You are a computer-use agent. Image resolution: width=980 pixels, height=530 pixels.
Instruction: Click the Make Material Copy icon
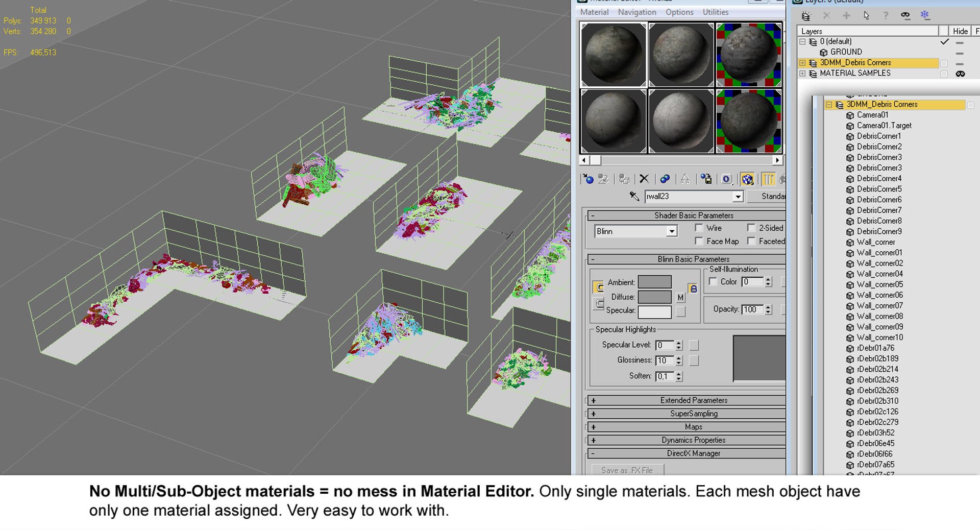[665, 179]
